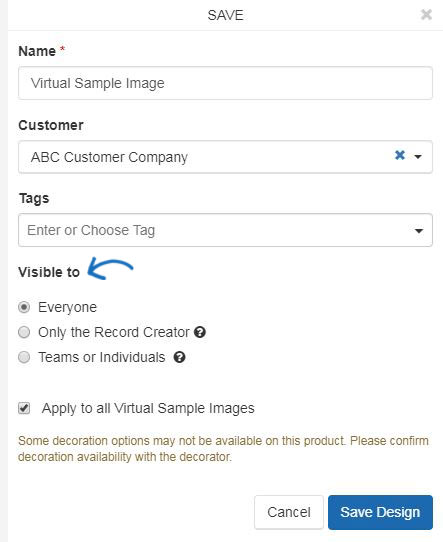Uncheck Apply to all Virtual Sample Images
Image resolution: width=443 pixels, height=542 pixels.
[24, 408]
